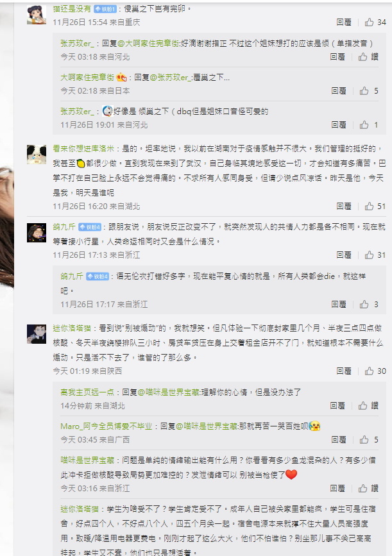Screen dimensions: 392x556
Task: Like the comment by 猫还是没有
Action: [375, 22]
